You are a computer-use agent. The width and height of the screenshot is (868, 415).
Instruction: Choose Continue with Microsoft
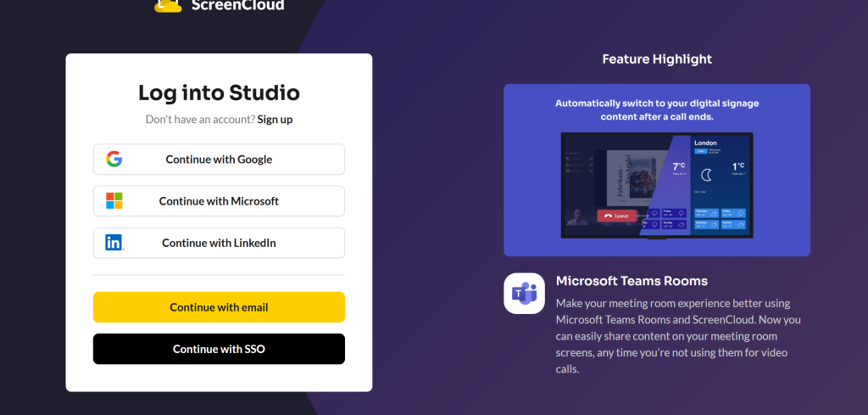(219, 200)
